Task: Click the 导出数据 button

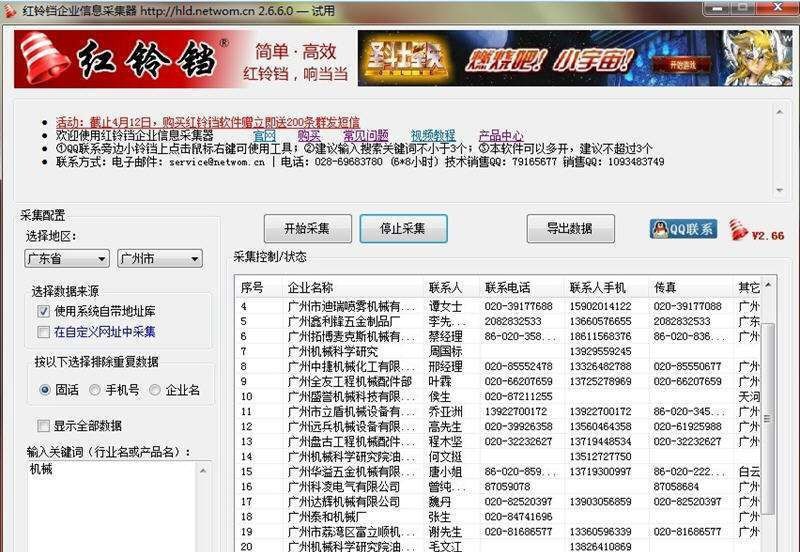Action: (570, 229)
